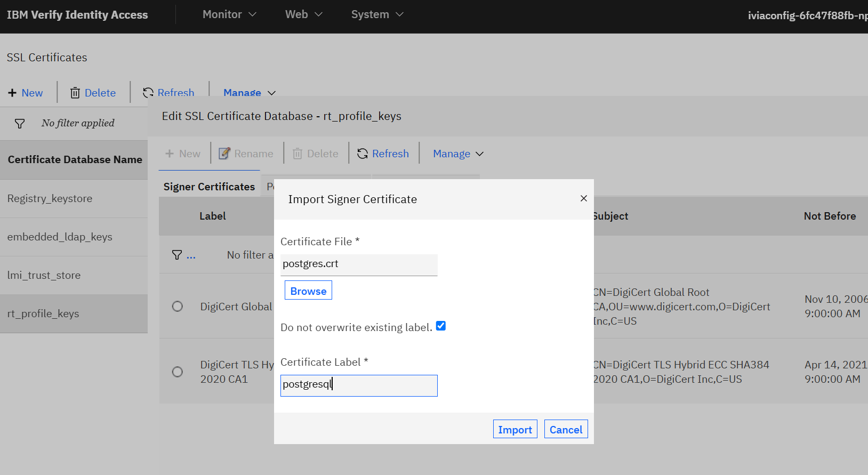
Task: Click the filter funnel icon in left panel
Action: point(20,124)
